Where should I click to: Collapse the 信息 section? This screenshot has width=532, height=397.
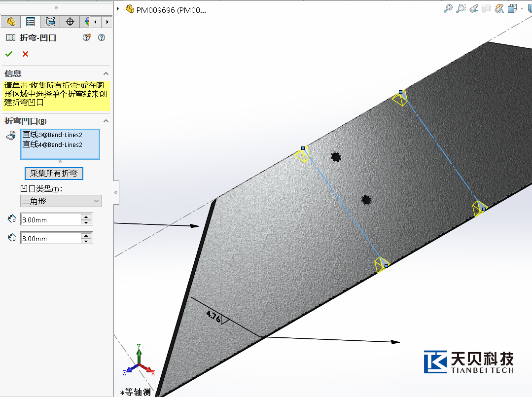click(106, 73)
